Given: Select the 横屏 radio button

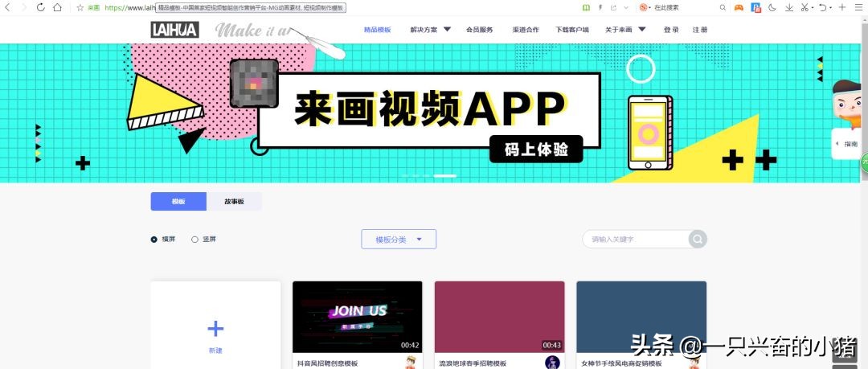Looking at the screenshot, I should [154, 240].
